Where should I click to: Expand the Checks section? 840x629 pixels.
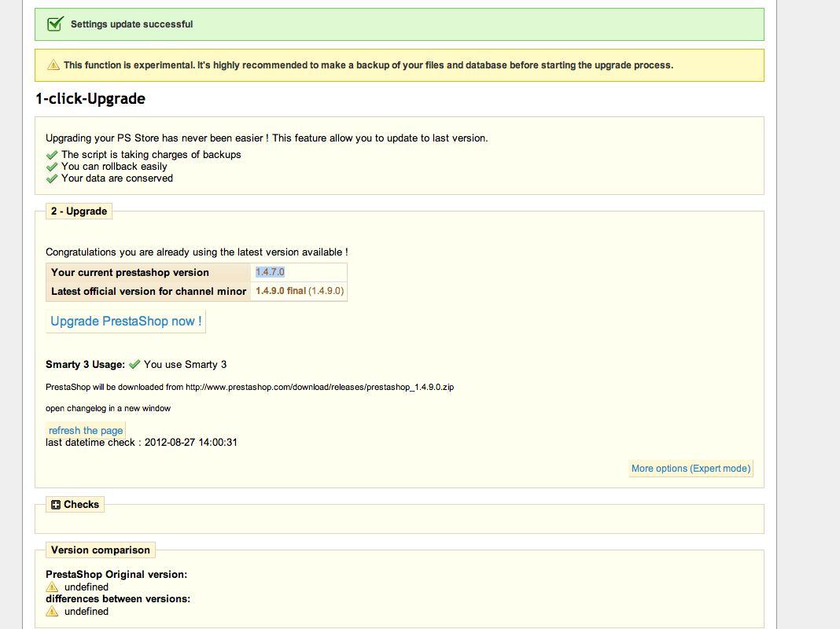click(56, 505)
